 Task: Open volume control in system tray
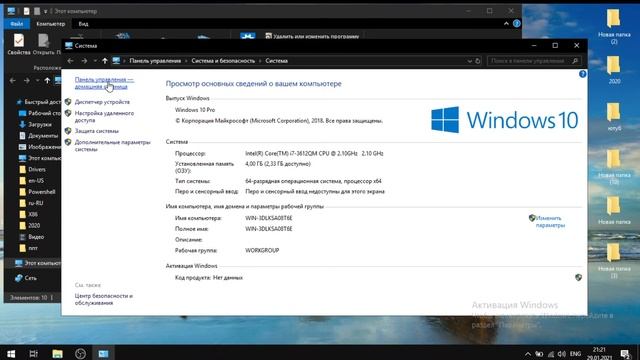[562, 354]
